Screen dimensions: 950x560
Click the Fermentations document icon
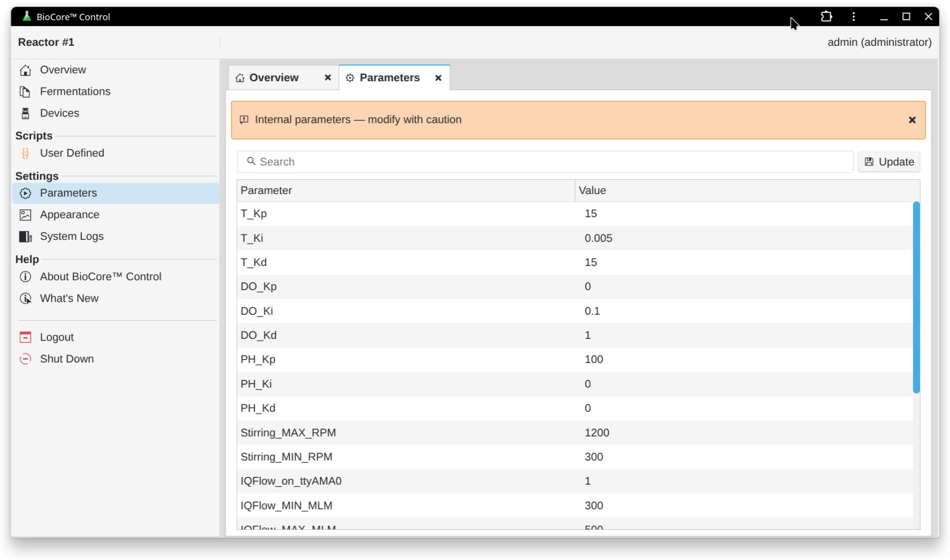(x=25, y=92)
